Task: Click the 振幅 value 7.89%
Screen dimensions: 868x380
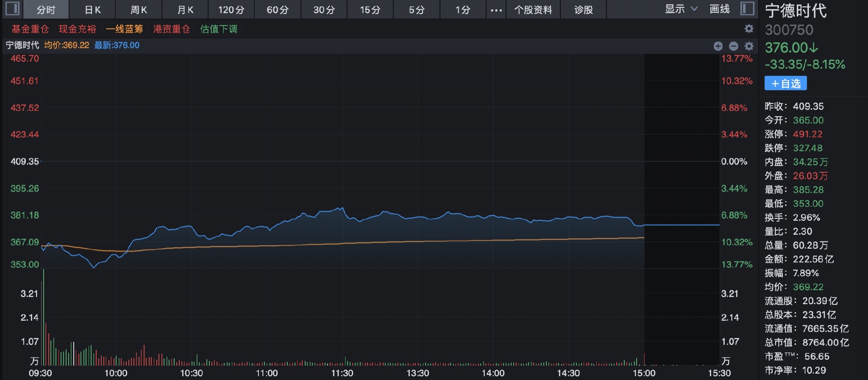Action: coord(806,273)
